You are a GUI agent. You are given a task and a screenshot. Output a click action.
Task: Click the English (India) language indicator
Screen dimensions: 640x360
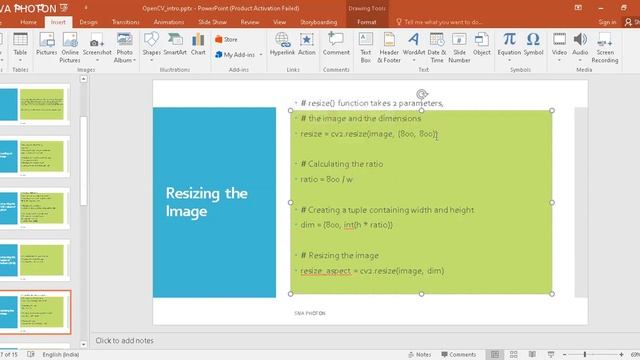61,355
